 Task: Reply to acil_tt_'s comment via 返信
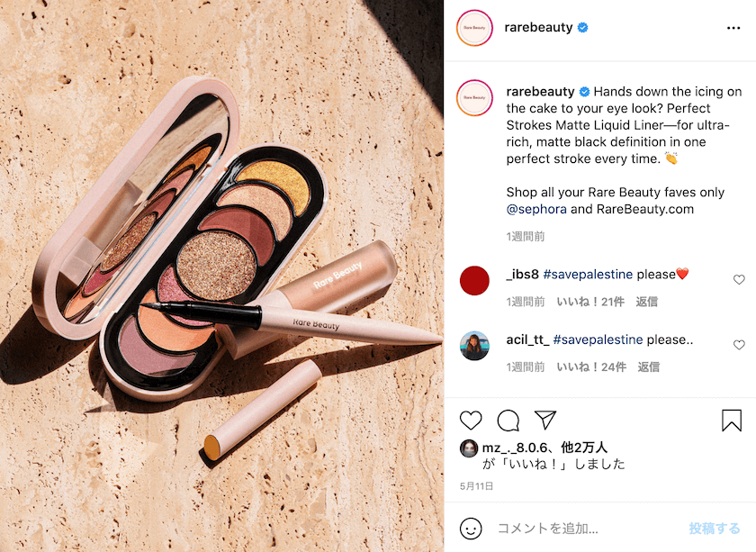click(x=649, y=366)
